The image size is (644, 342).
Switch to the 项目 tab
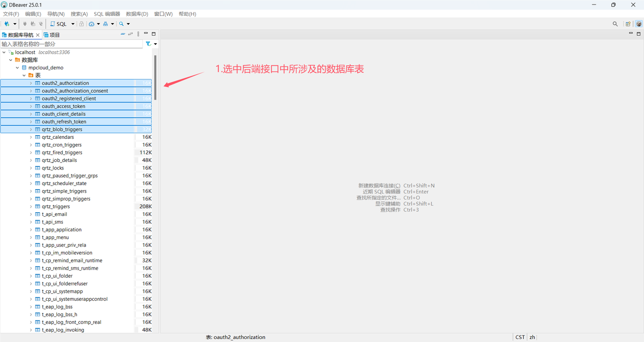point(51,34)
